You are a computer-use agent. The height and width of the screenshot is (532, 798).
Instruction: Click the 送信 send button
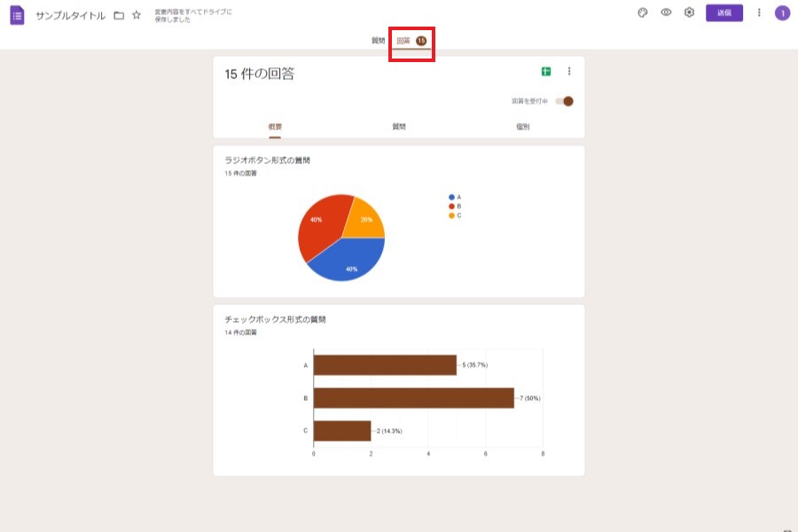[724, 12]
